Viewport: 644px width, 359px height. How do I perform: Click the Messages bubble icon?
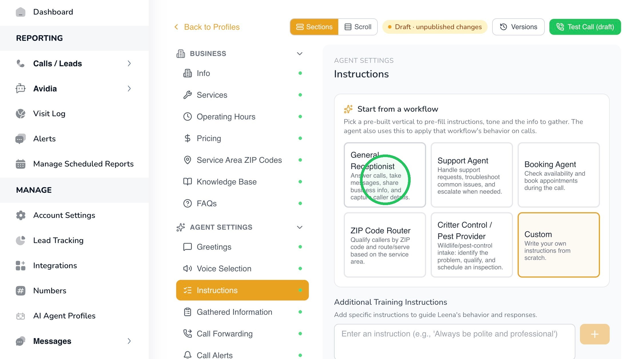[20, 341]
